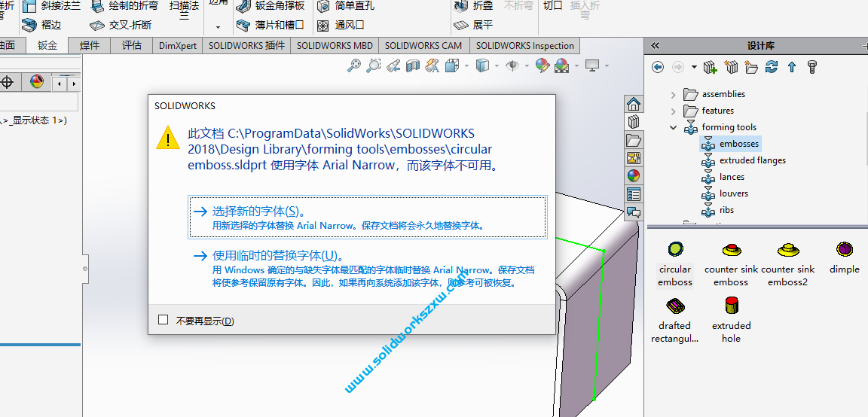The height and width of the screenshot is (417, 868).
Task: Click the 绘制的折弯 sketched bend tool
Action: tap(124, 6)
